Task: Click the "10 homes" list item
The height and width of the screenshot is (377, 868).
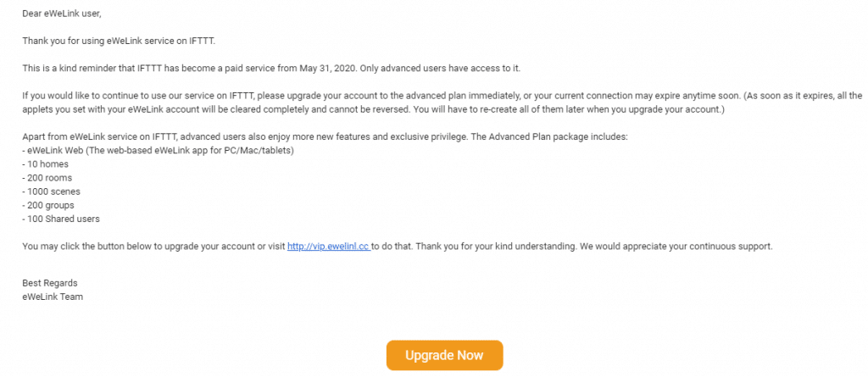Action: (46, 164)
